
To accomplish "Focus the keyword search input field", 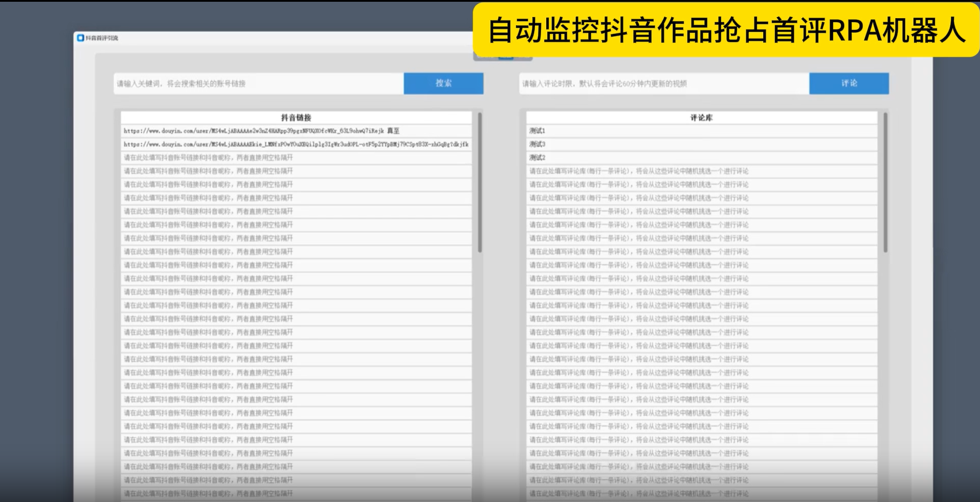I will tap(258, 83).
